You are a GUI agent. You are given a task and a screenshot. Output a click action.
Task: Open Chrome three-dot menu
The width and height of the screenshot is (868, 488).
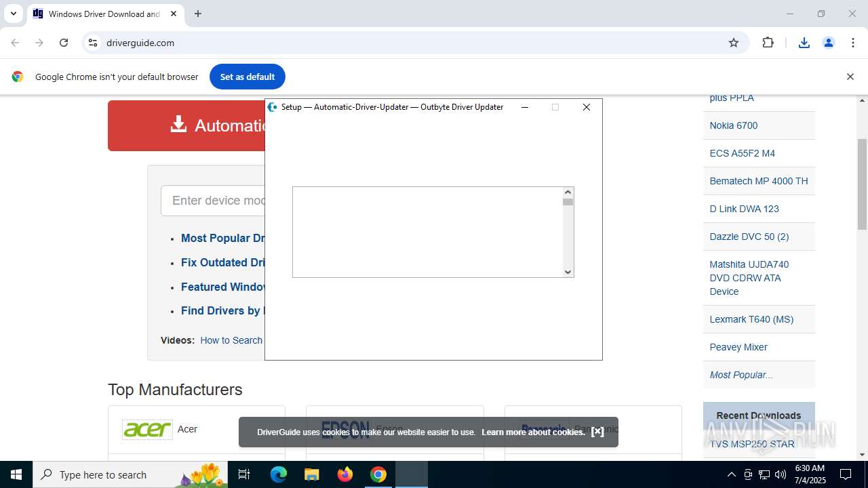853,43
